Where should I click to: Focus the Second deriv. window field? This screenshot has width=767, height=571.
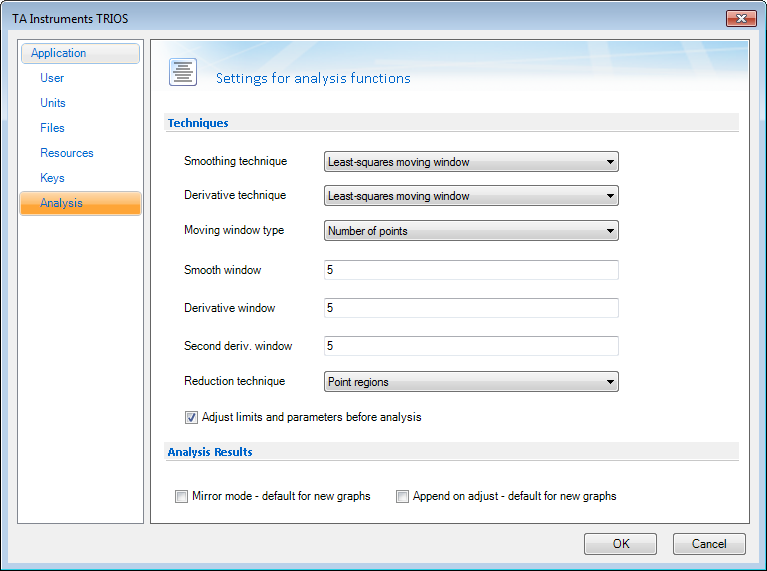471,346
